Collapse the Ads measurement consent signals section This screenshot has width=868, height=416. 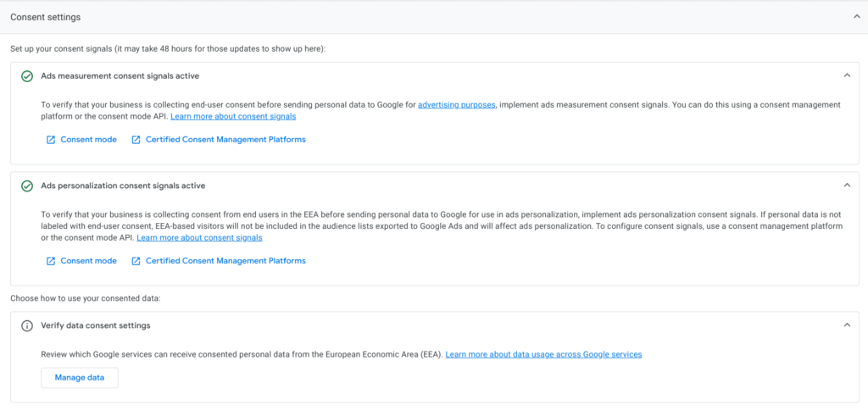click(846, 75)
